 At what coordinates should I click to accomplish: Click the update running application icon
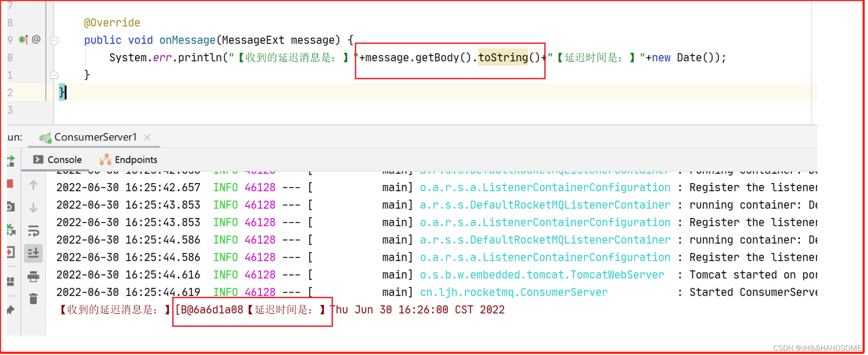[11, 229]
